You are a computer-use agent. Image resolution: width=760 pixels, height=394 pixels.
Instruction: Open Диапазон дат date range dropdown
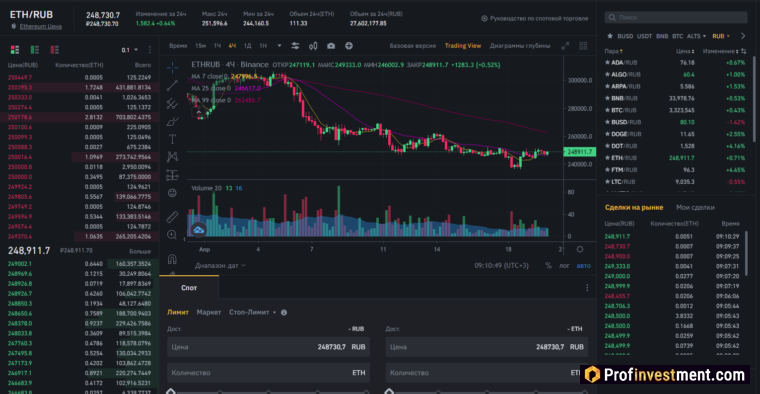pyautogui.click(x=220, y=266)
